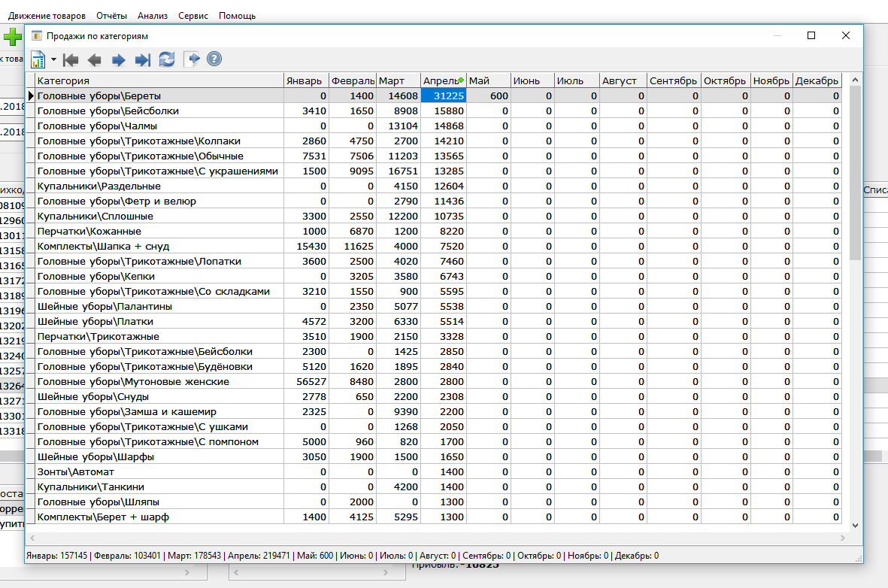The height and width of the screenshot is (588, 888).
Task: Click the March value 16751 cell
Action: coord(399,171)
